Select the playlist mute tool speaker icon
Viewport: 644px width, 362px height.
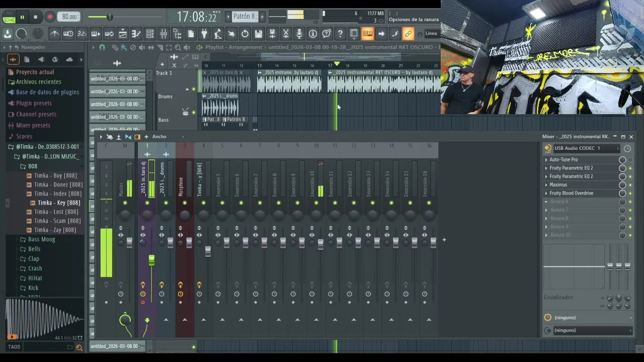point(142,47)
